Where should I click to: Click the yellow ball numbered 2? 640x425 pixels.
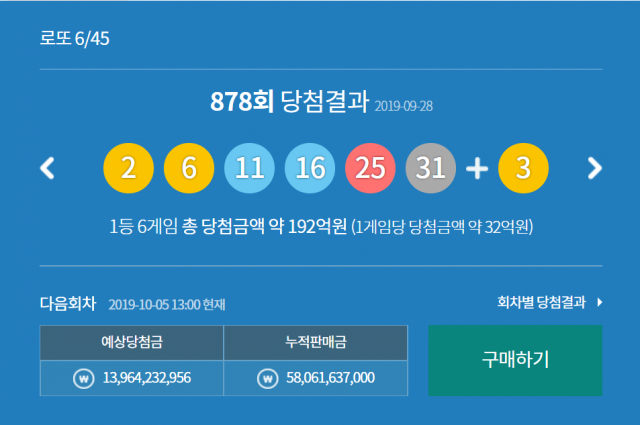click(129, 168)
